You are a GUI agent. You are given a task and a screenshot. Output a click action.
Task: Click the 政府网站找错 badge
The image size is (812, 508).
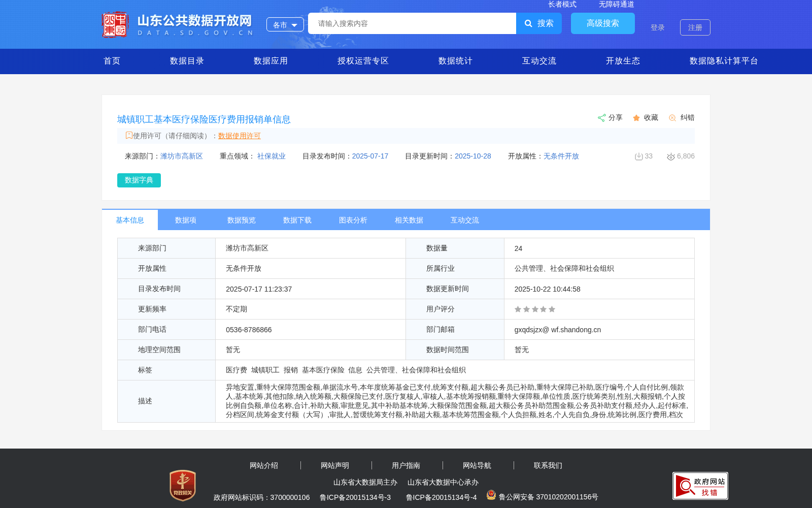(700, 486)
